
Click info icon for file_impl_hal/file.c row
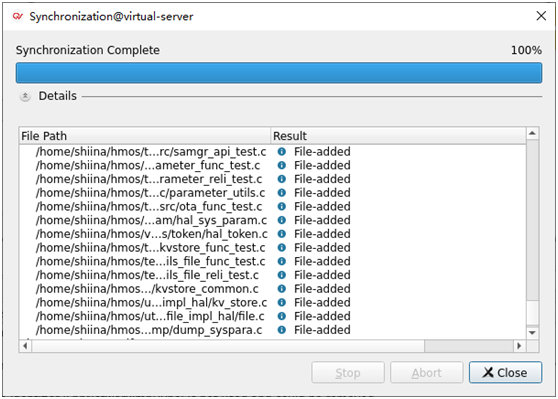coord(281,316)
